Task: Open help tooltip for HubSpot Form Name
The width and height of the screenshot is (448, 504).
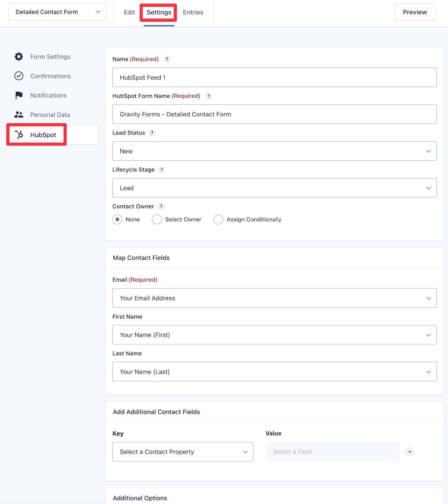Action: point(209,96)
